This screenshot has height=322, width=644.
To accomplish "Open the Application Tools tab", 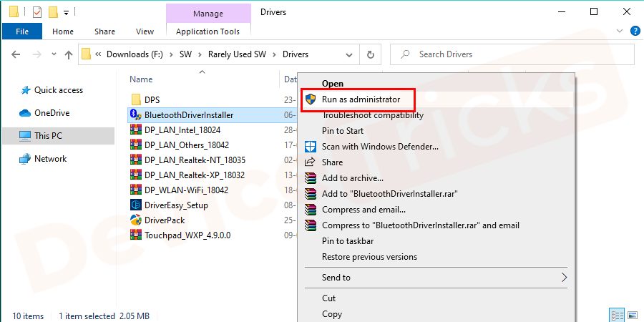I will coord(208,31).
